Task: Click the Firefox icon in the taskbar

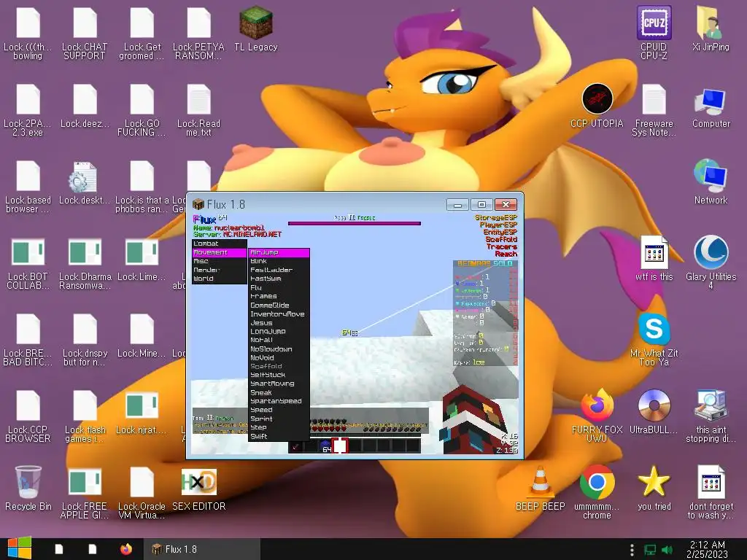Action: (x=125, y=549)
